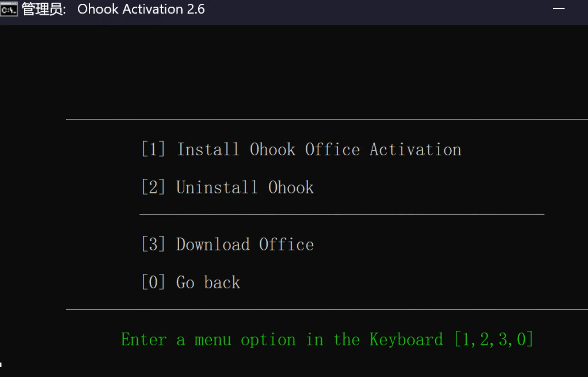Click the word "Activation" in option 1

pyautogui.click(x=415, y=149)
